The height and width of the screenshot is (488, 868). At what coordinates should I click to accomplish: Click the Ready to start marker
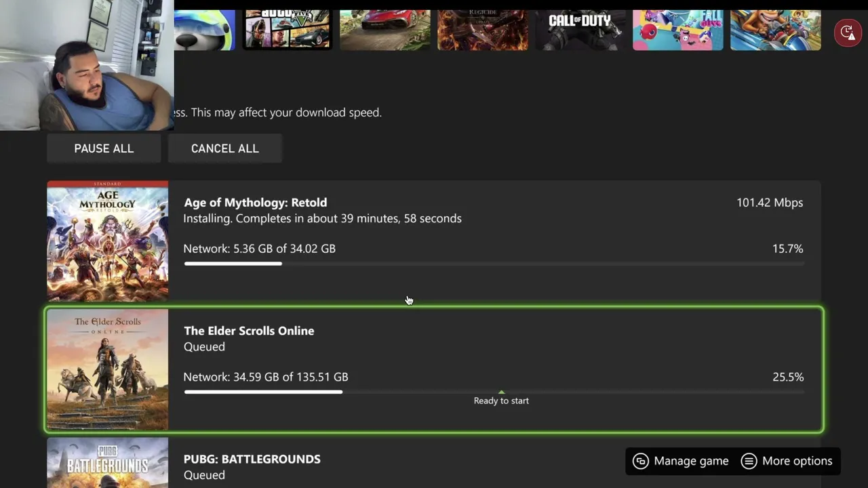[501, 398]
